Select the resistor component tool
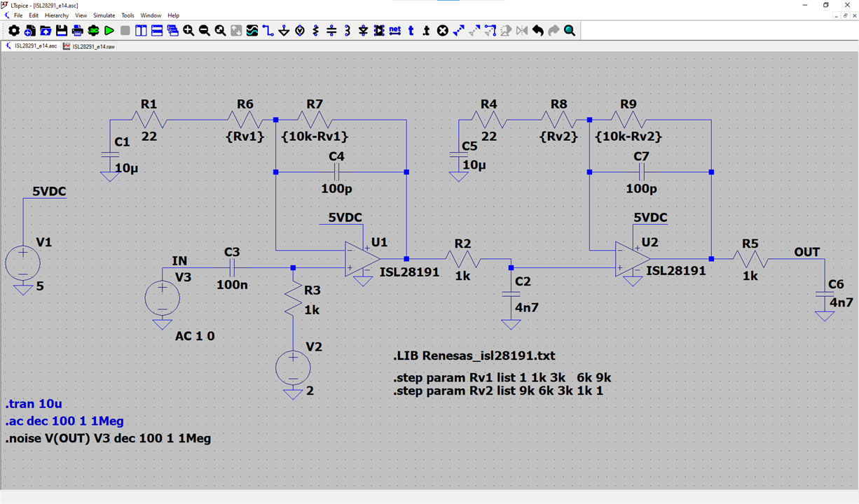Screen dimensions: 859x504 click(x=315, y=31)
